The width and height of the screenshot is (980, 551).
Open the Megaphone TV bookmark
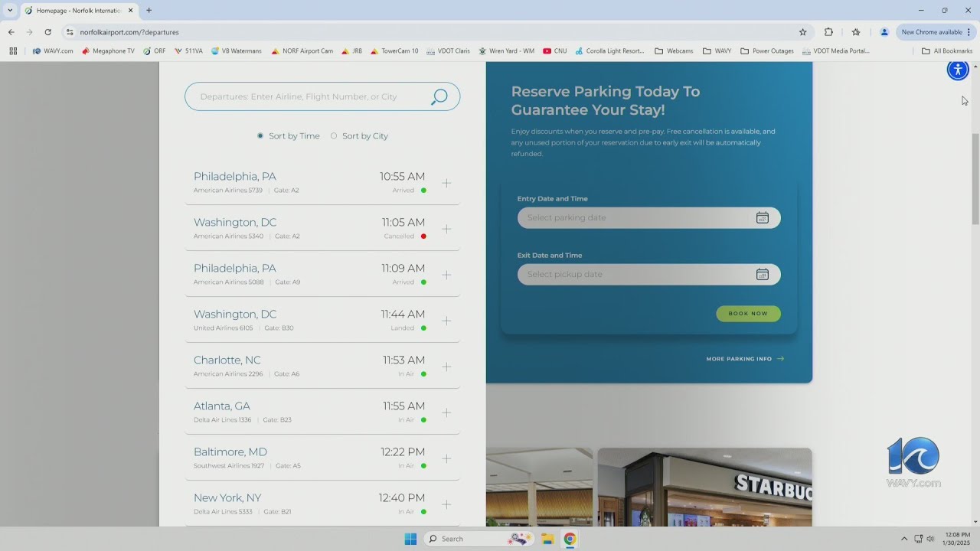pyautogui.click(x=108, y=51)
